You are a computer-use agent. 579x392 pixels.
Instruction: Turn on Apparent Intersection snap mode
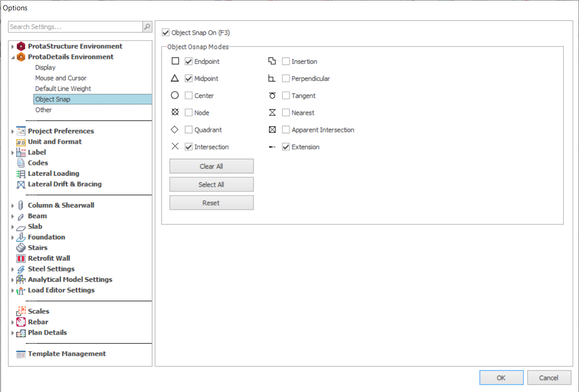[286, 130]
